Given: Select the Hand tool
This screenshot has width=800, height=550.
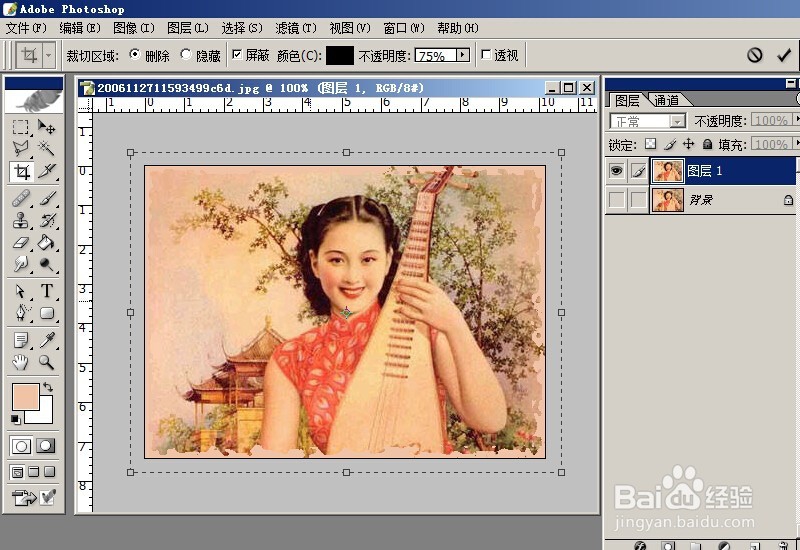Looking at the screenshot, I should 20,362.
